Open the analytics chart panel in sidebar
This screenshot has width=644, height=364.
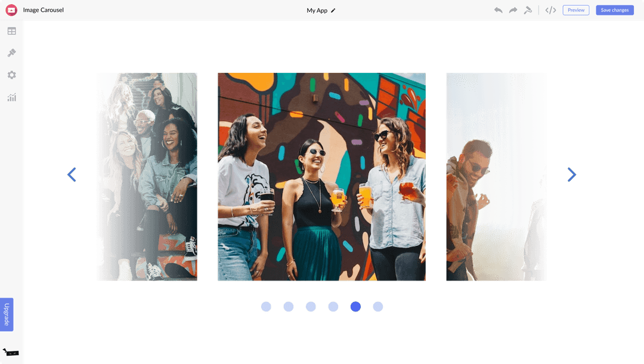[11, 97]
